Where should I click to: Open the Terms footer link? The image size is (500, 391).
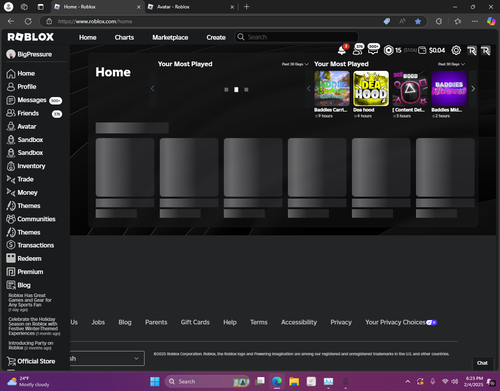pos(259,322)
